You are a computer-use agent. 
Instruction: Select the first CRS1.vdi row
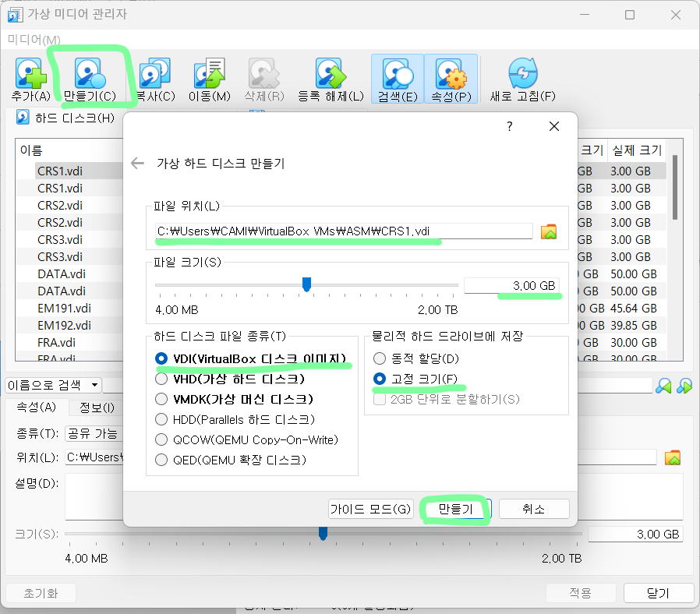tap(60, 171)
